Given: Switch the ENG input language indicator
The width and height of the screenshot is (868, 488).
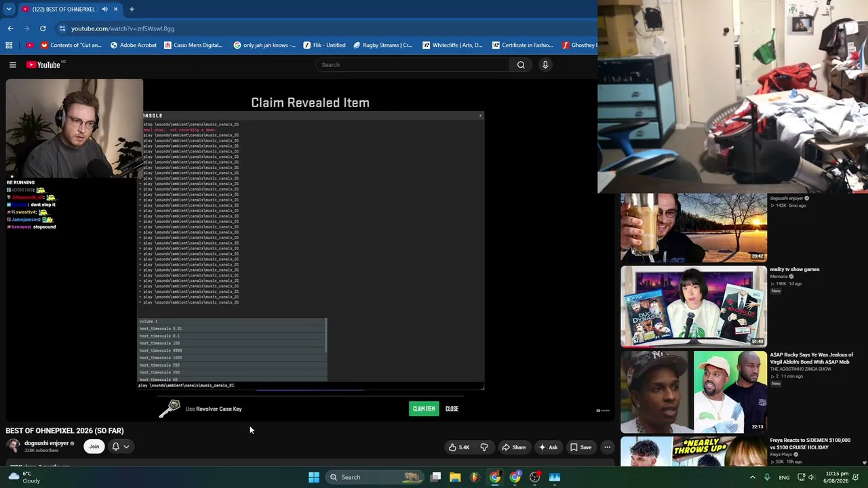Looking at the screenshot, I should (784, 477).
